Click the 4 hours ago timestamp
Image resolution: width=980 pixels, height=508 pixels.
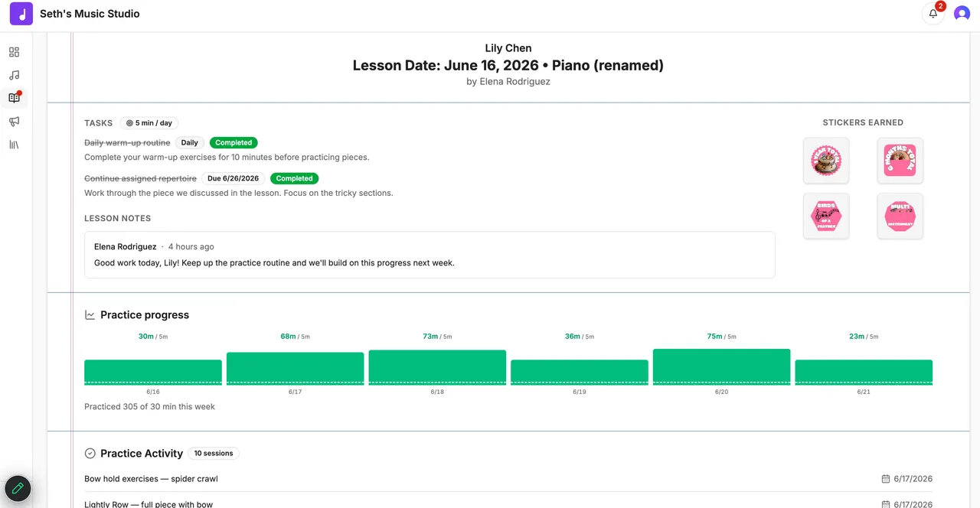pyautogui.click(x=191, y=246)
